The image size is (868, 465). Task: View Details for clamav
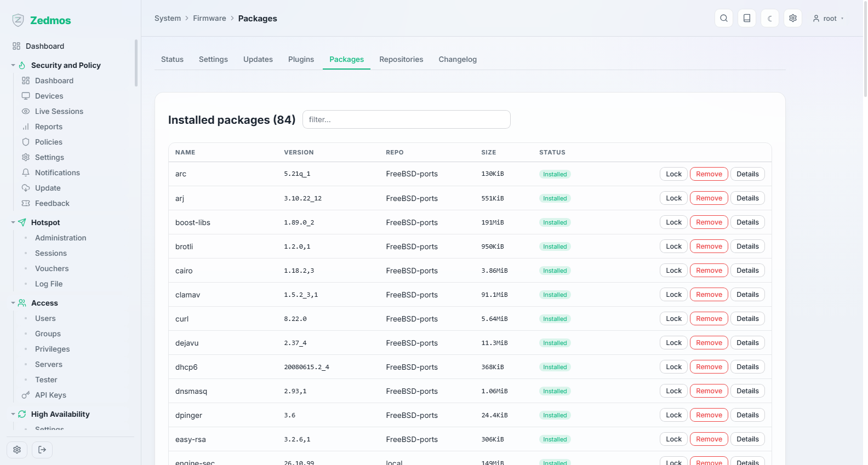747,295
